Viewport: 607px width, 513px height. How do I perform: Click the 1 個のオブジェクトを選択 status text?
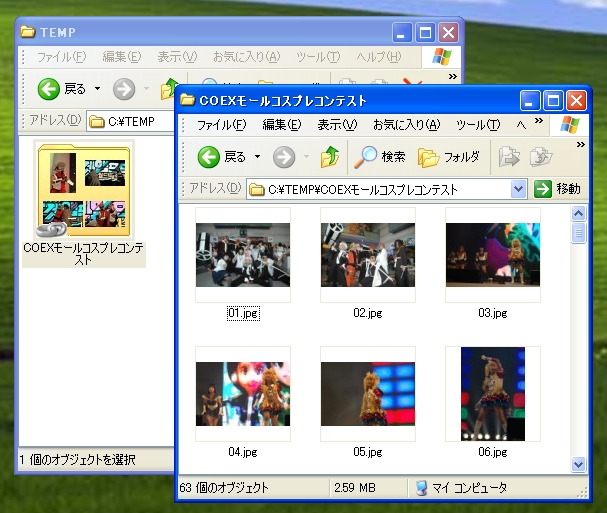[77, 460]
